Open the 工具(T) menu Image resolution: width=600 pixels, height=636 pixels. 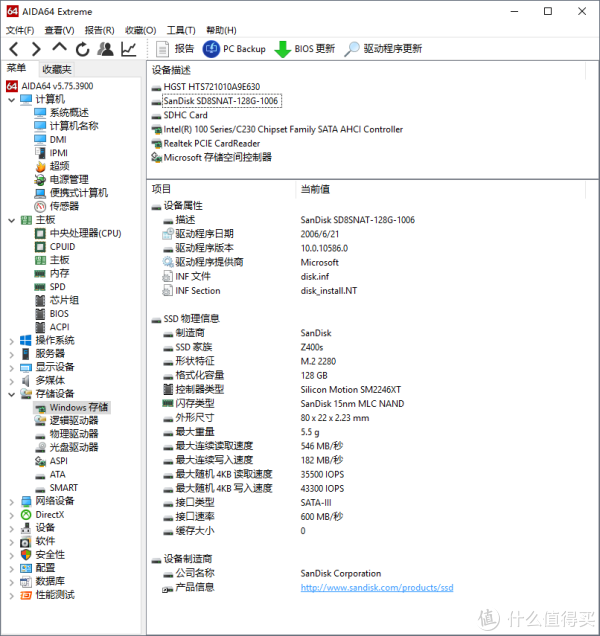181,30
